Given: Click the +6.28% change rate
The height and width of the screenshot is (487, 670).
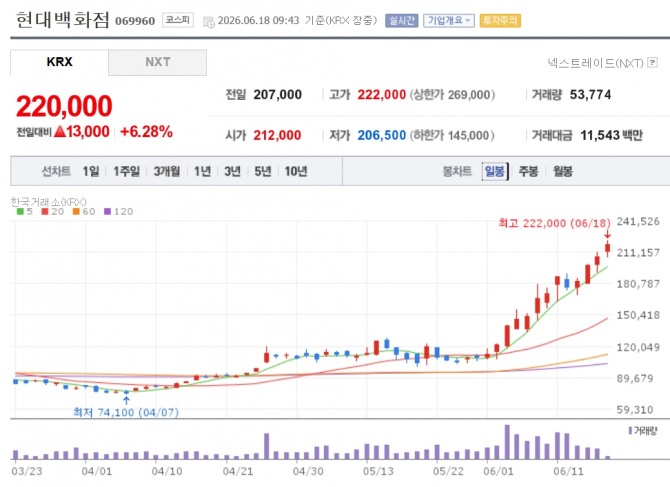Looking at the screenshot, I should coord(147,132).
